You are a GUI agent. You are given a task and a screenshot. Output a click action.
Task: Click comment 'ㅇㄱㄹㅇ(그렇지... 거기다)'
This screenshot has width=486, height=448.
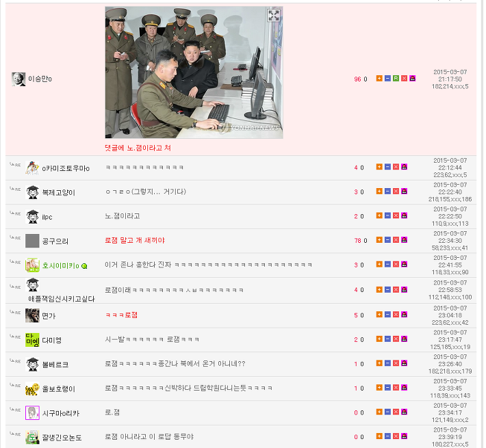[146, 192]
